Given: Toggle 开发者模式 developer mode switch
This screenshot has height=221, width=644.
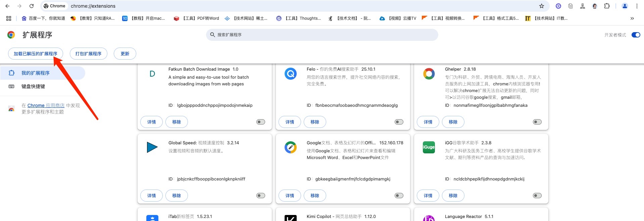Looking at the screenshot, I should pos(636,35).
